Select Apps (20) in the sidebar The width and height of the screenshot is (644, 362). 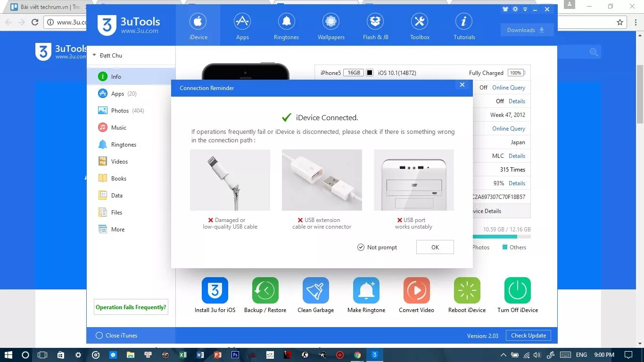point(131,93)
